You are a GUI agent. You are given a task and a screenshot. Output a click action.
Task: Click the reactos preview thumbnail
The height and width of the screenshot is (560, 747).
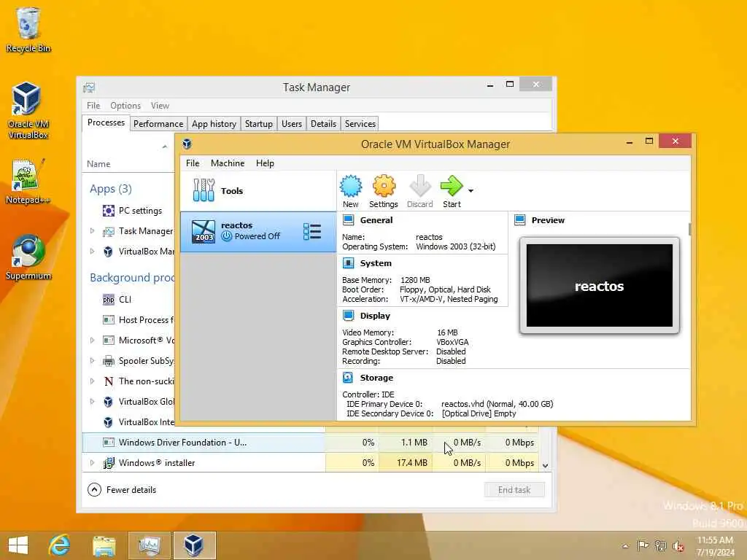(x=600, y=285)
